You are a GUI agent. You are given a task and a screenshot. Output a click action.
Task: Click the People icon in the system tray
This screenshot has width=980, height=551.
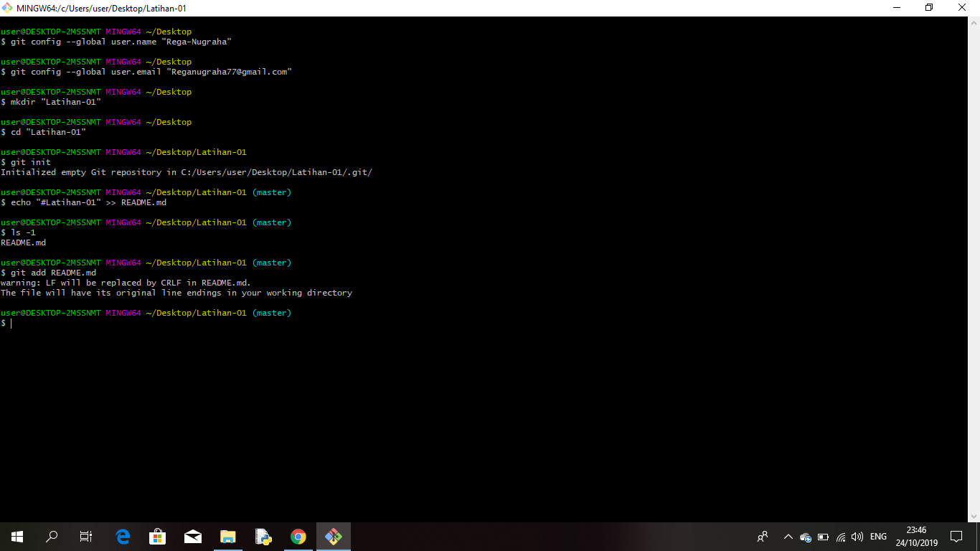coord(763,536)
